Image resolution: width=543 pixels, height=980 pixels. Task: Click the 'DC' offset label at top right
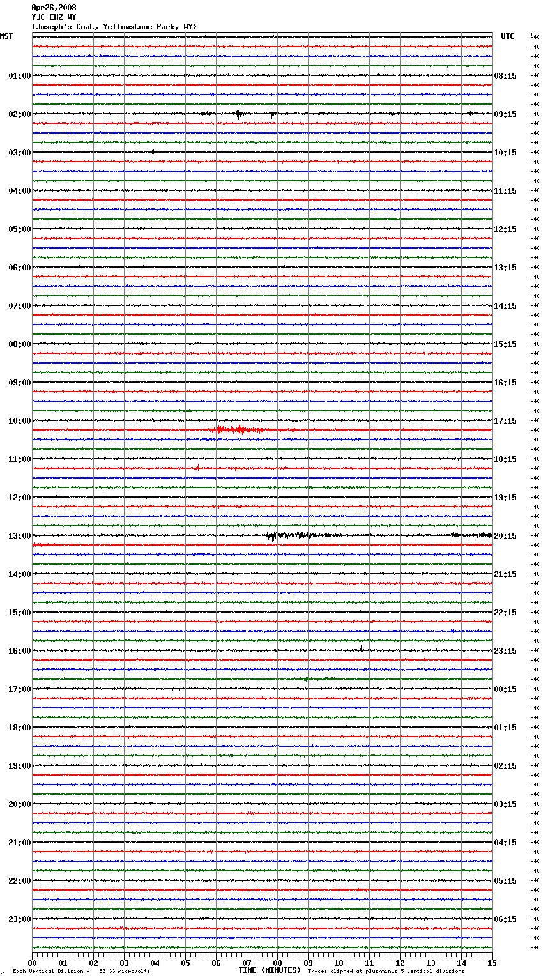[x=531, y=34]
